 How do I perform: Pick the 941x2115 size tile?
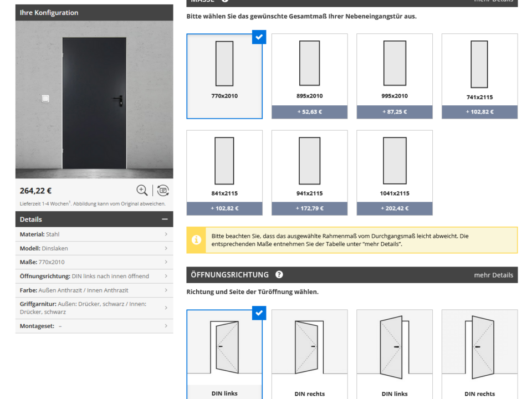pyautogui.click(x=309, y=172)
